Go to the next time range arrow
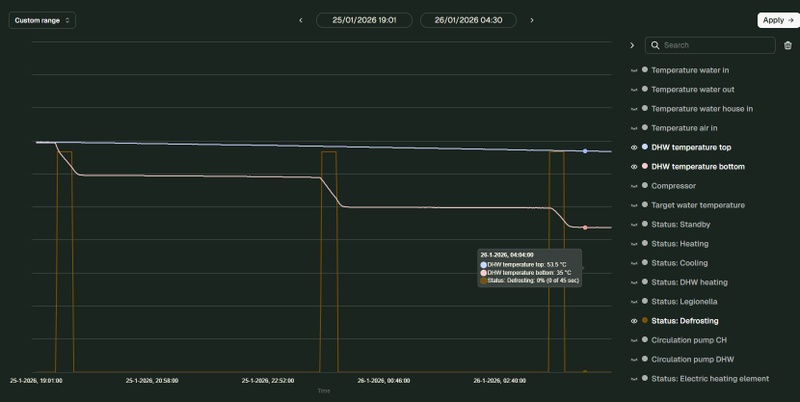The image size is (800, 402). [x=532, y=20]
